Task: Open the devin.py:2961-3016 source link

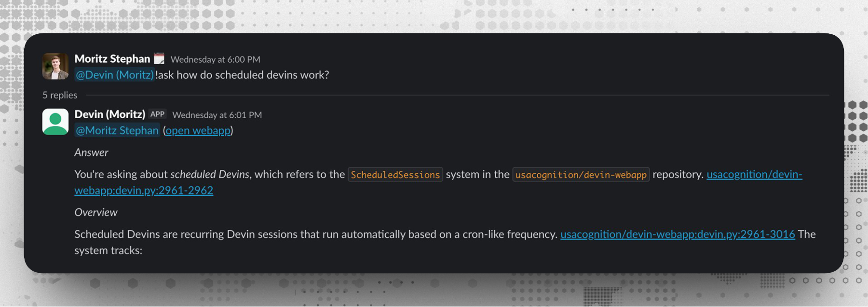Action: (677, 234)
